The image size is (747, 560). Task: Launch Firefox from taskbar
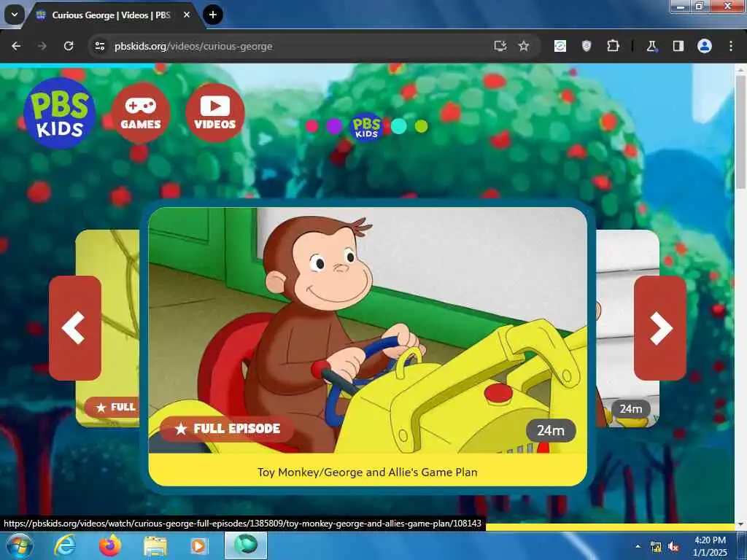(110, 545)
